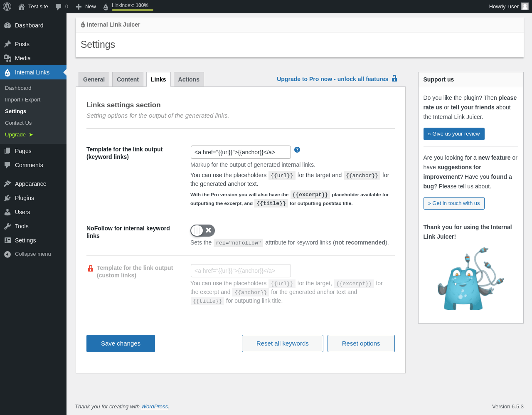The height and width of the screenshot is (415, 532).
Task: Open the WordPress footer link
Action: 155,407
